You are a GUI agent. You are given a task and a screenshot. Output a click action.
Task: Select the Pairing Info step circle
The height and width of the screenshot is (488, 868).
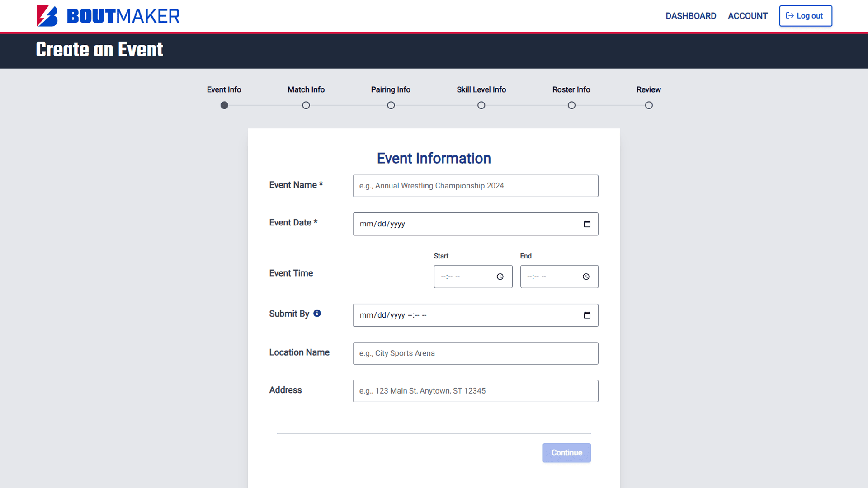[x=391, y=105]
